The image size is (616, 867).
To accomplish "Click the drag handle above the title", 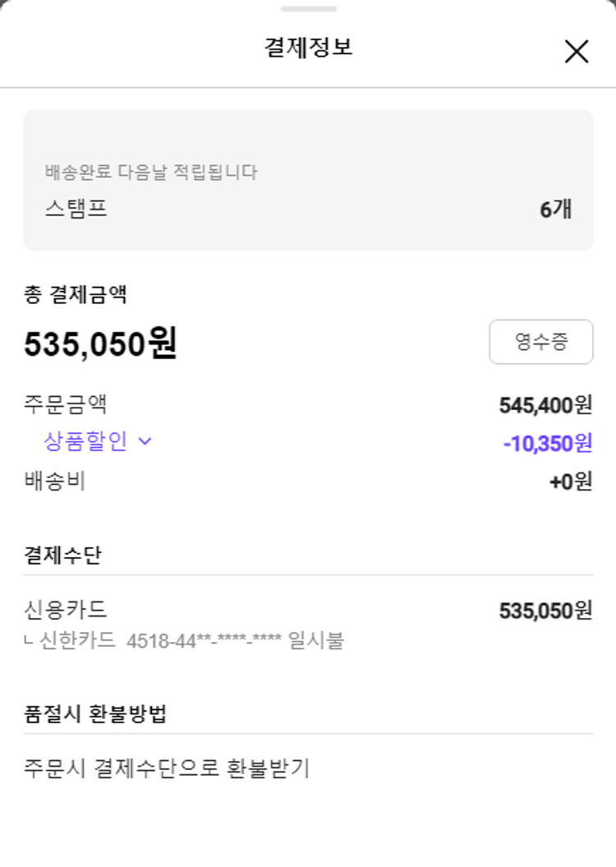I will pyautogui.click(x=308, y=9).
